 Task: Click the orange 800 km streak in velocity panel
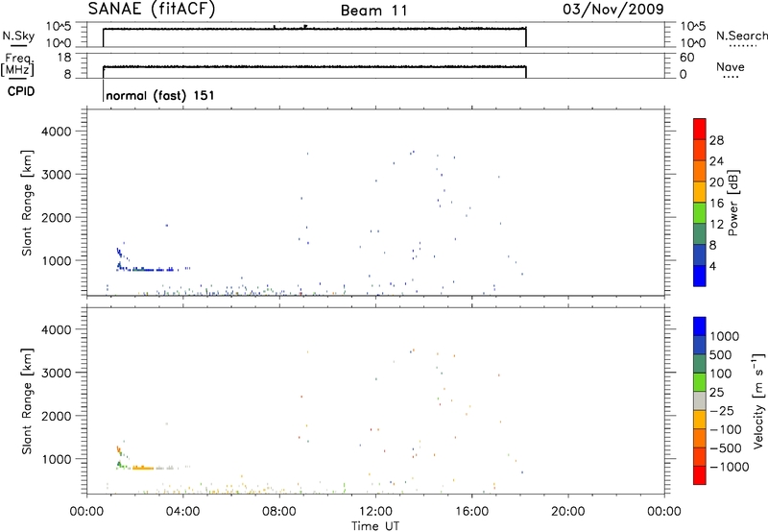coord(143,469)
